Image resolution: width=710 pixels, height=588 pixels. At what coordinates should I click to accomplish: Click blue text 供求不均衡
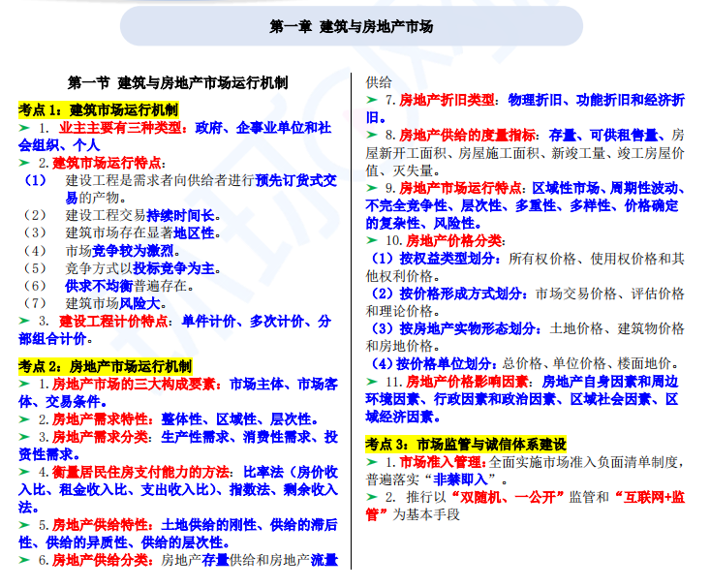tap(99, 287)
